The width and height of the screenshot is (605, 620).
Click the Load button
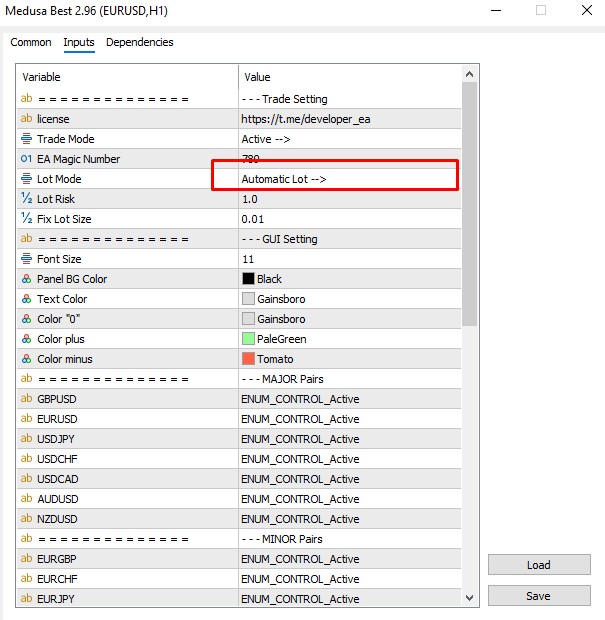[x=539, y=565]
